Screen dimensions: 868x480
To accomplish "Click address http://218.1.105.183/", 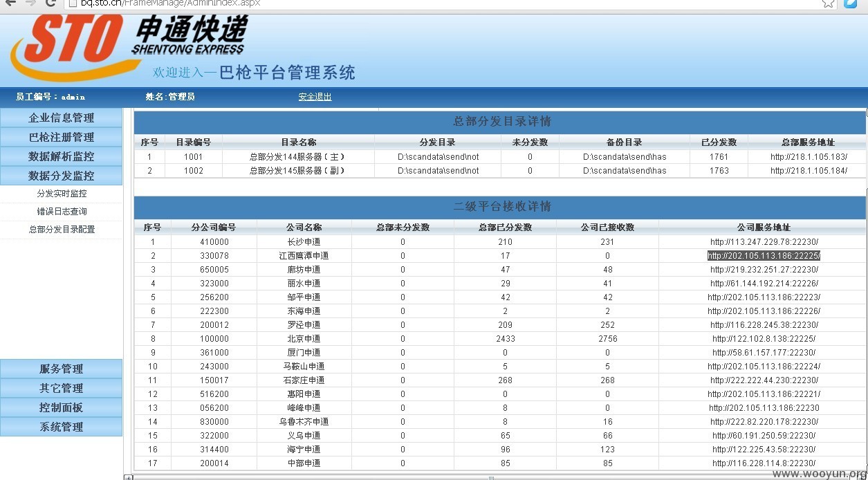I will coord(809,157).
